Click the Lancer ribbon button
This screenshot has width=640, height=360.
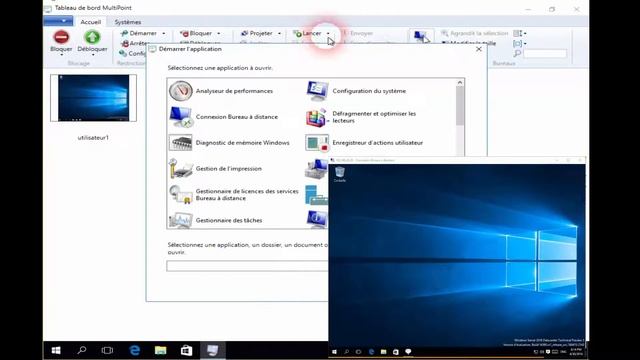[x=308, y=33]
